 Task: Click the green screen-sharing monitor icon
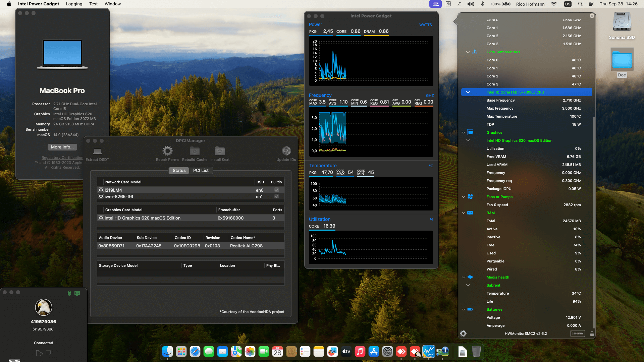(77, 293)
